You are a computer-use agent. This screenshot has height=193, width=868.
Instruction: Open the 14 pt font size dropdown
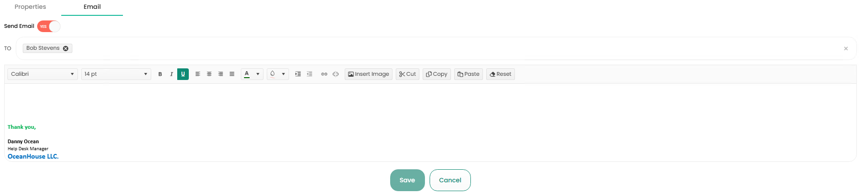coord(116,74)
